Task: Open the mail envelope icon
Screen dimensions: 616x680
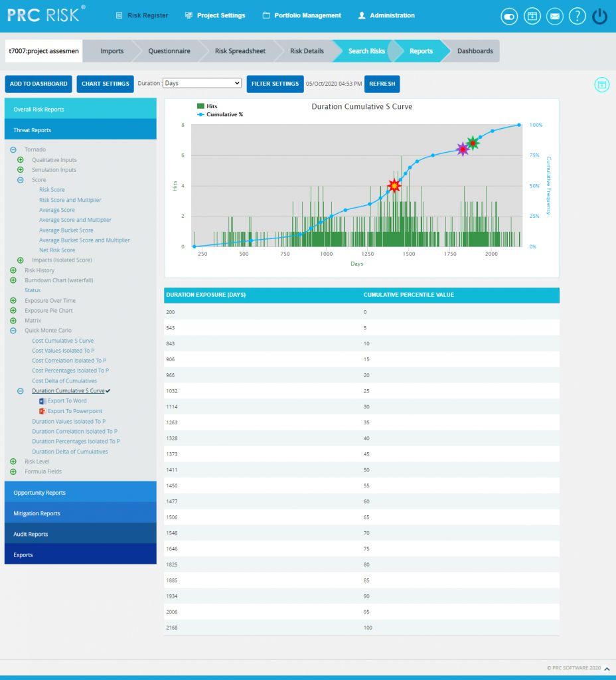Action: (x=554, y=17)
